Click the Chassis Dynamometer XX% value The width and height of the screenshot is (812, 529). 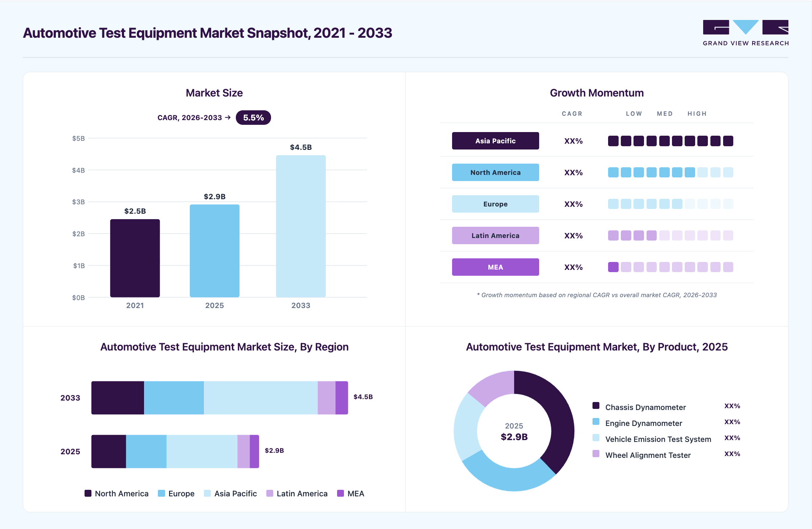tap(732, 406)
